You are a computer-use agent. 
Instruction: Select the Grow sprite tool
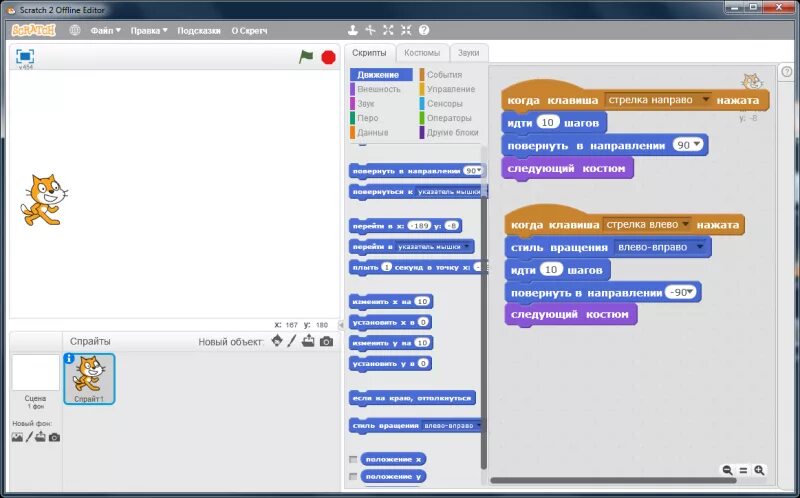coord(388,30)
